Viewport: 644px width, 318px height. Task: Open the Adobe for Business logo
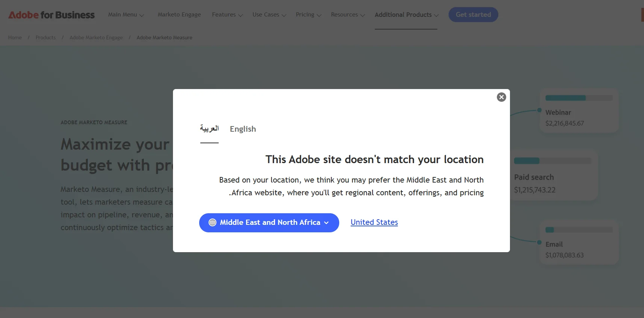(52, 15)
